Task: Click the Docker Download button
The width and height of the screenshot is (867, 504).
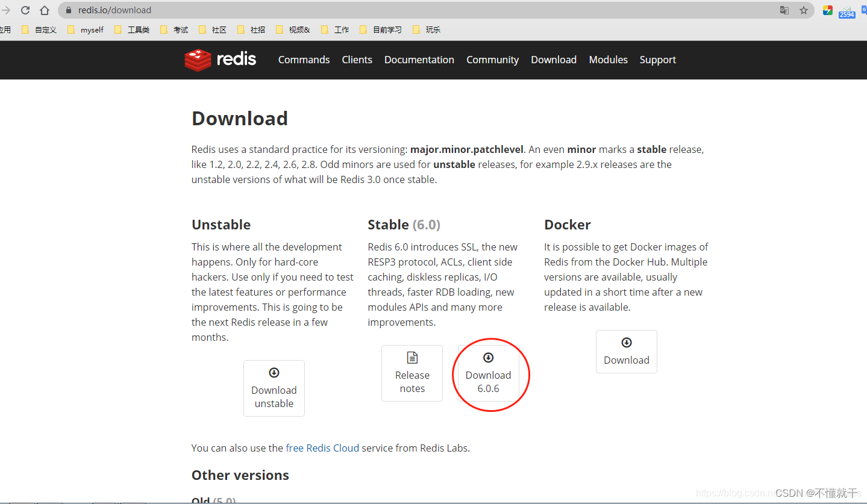Action: tap(627, 352)
